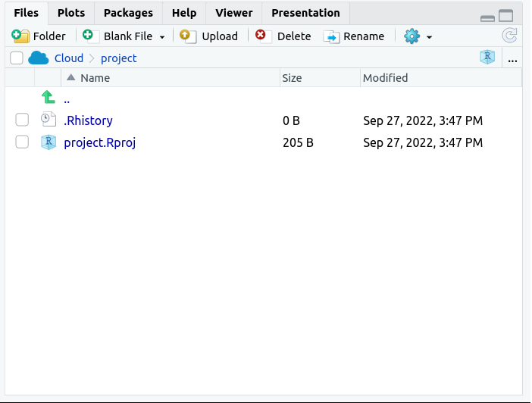Sort files by Modified column header

[385, 78]
